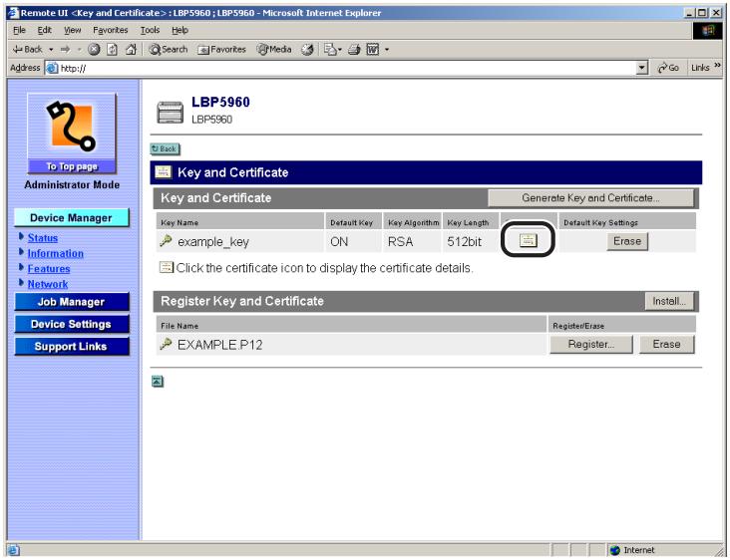Image resolution: width=730 pixels, height=560 pixels.
Task: Expand the Links toolbar chevron
Action: [x=717, y=65]
